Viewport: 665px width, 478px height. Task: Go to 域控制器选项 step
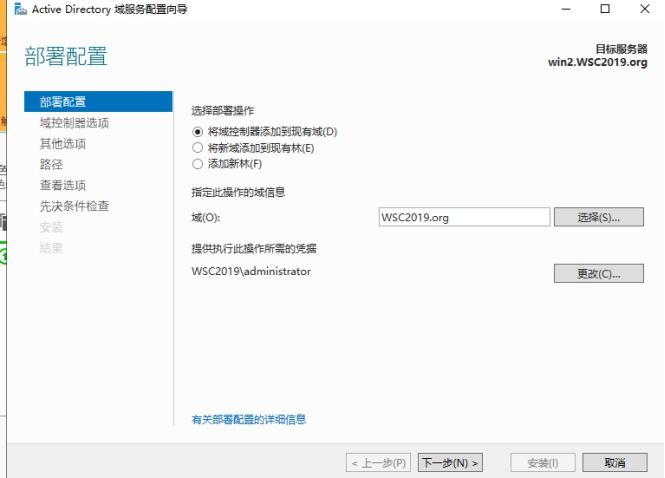(x=74, y=123)
